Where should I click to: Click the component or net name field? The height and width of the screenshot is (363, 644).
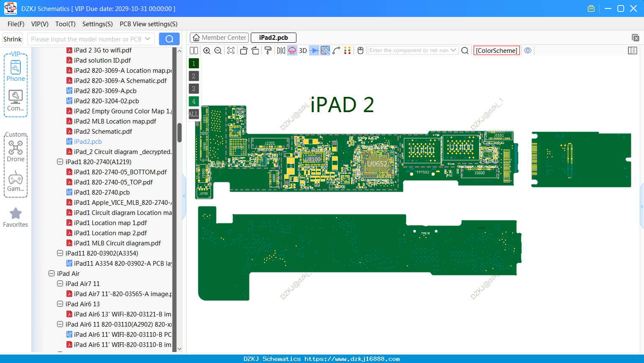click(x=413, y=50)
